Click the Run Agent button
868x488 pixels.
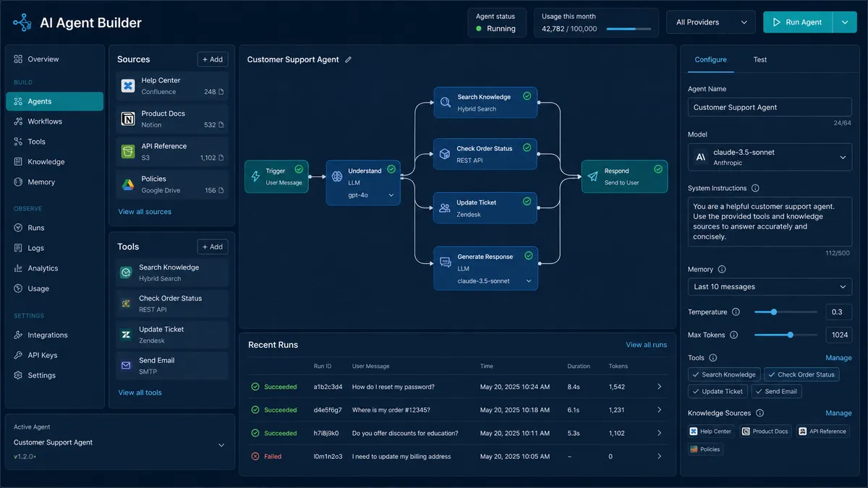coord(798,22)
